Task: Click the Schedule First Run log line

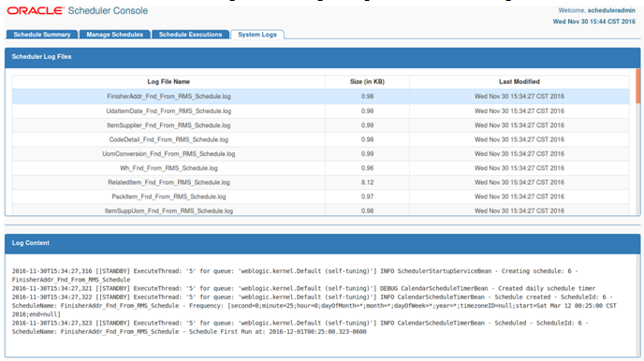Action: coord(300,327)
